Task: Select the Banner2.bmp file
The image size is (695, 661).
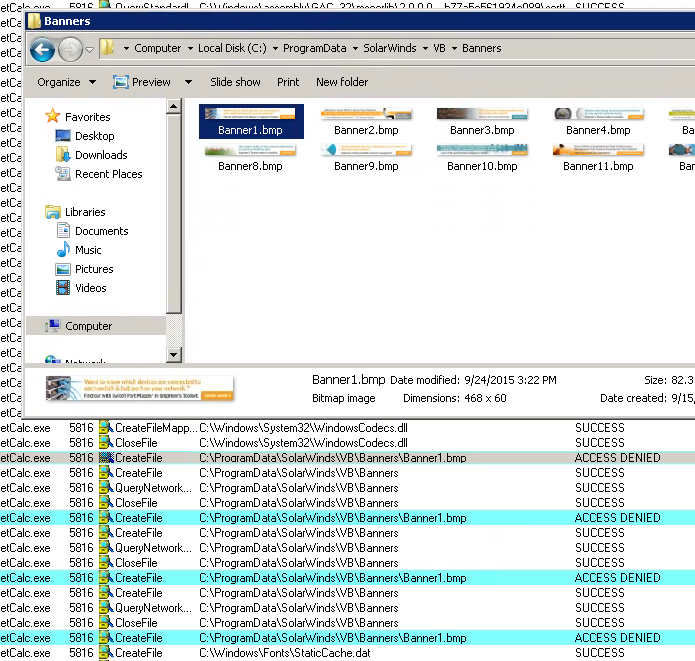Action: click(366, 121)
